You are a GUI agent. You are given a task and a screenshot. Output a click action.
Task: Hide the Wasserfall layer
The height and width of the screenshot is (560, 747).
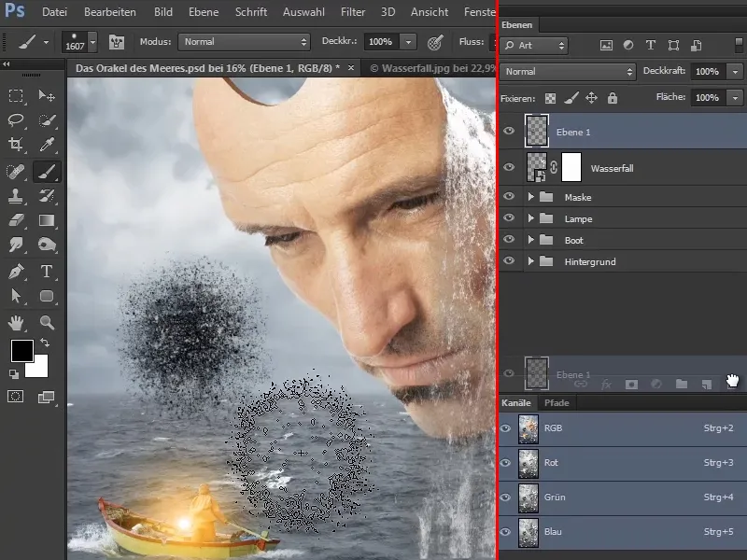pos(509,167)
